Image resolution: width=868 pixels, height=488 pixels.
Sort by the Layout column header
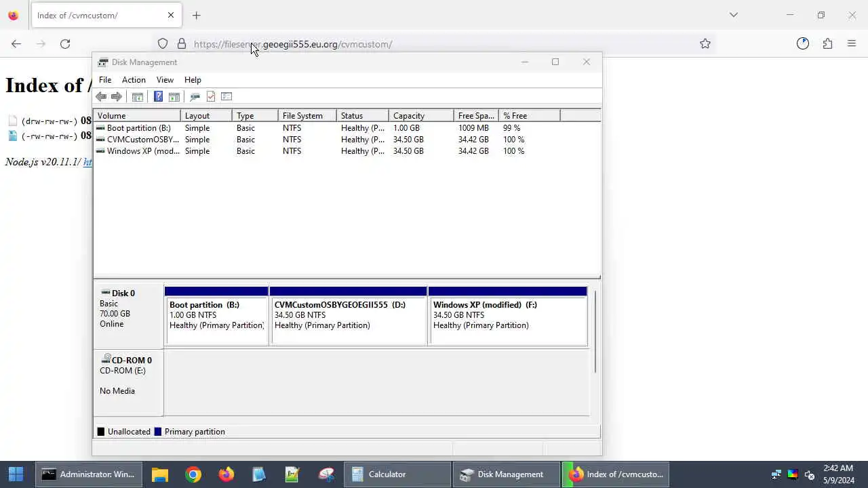coord(206,116)
